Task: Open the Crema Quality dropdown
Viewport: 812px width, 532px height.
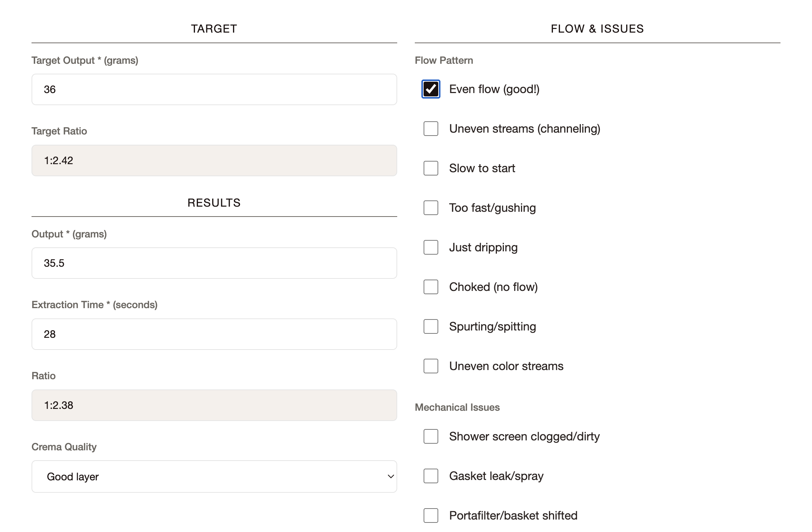Action: pyautogui.click(x=214, y=476)
